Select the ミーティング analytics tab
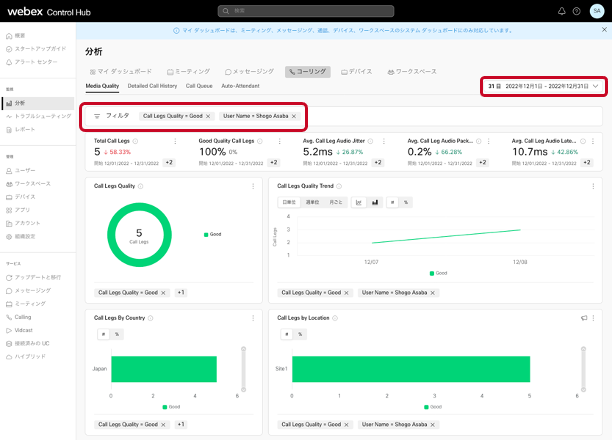This screenshot has height=440, width=612. (x=189, y=71)
